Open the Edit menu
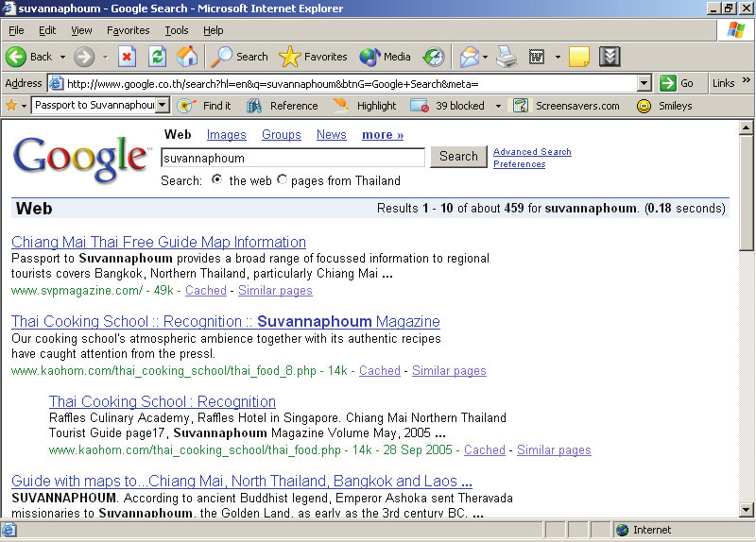This screenshot has height=542, width=756. click(47, 30)
